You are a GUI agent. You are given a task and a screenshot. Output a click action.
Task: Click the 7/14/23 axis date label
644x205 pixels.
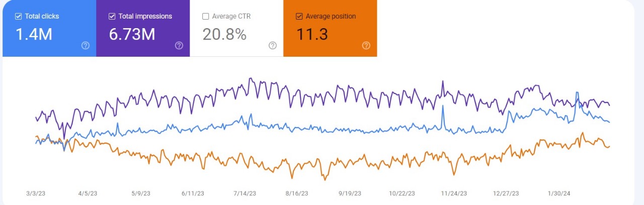[x=245, y=193]
